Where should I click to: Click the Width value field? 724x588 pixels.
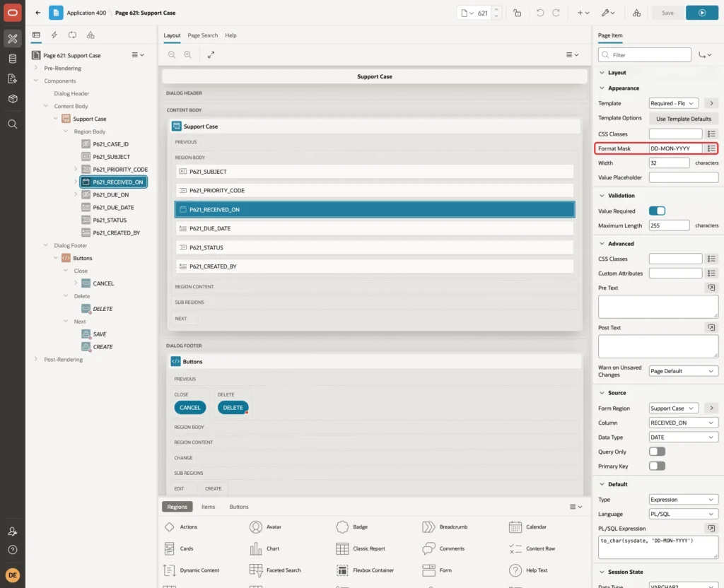[x=669, y=163]
